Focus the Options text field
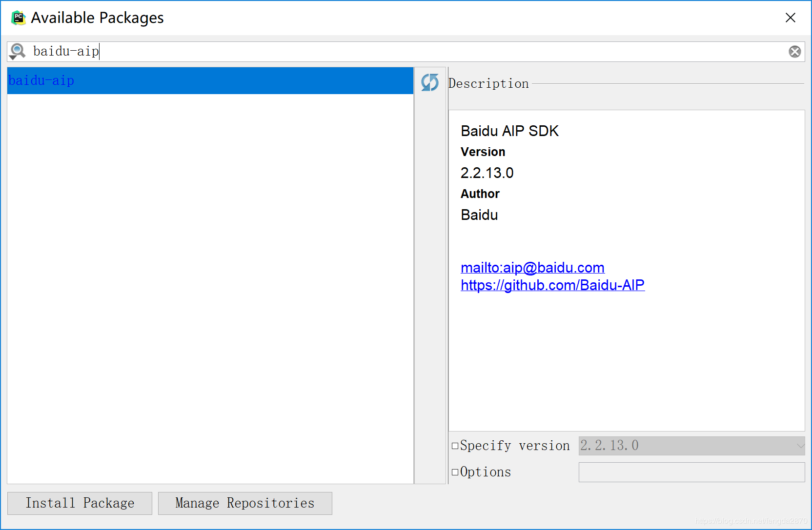This screenshot has height=530, width=812. point(691,472)
